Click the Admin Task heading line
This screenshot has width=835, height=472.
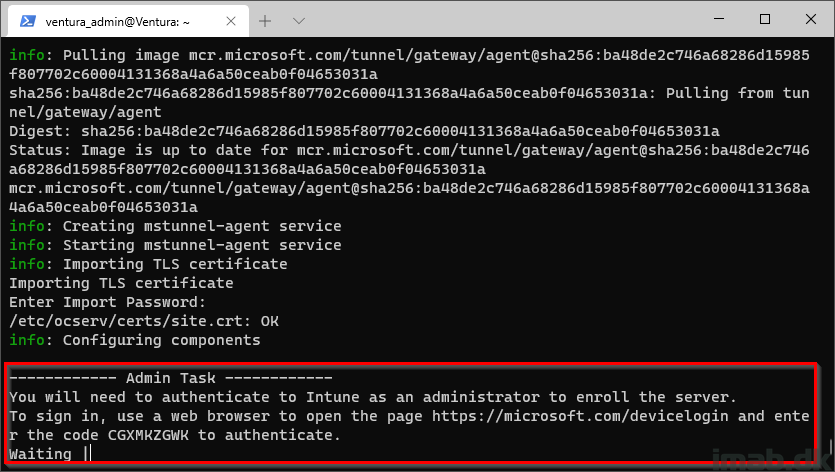click(x=171, y=378)
